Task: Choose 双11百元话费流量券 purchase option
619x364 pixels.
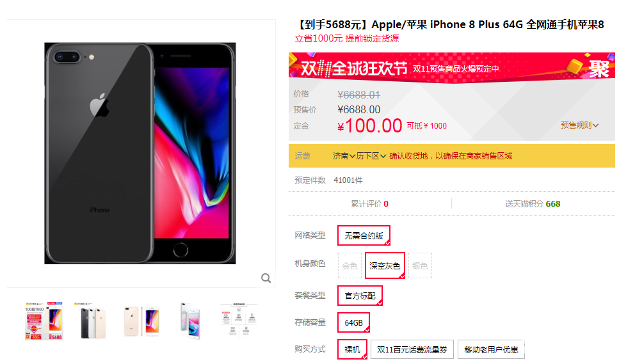Action: 412,349
